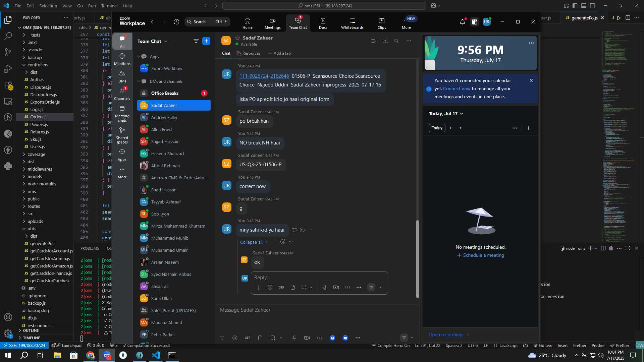Viewport: 644px width, 362px height.
Task: Expand the TIMELINE section
Action: point(32,338)
